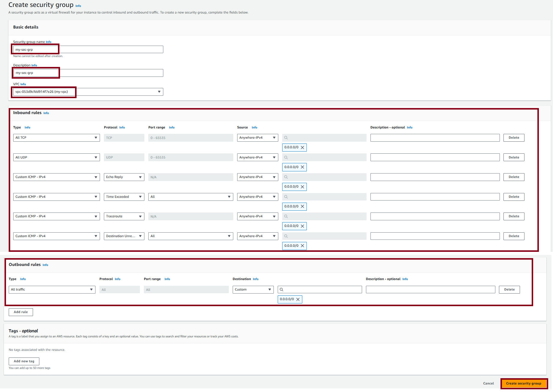This screenshot has width=553, height=392.
Task: Focus the Security group name field
Action: pyautogui.click(x=88, y=50)
